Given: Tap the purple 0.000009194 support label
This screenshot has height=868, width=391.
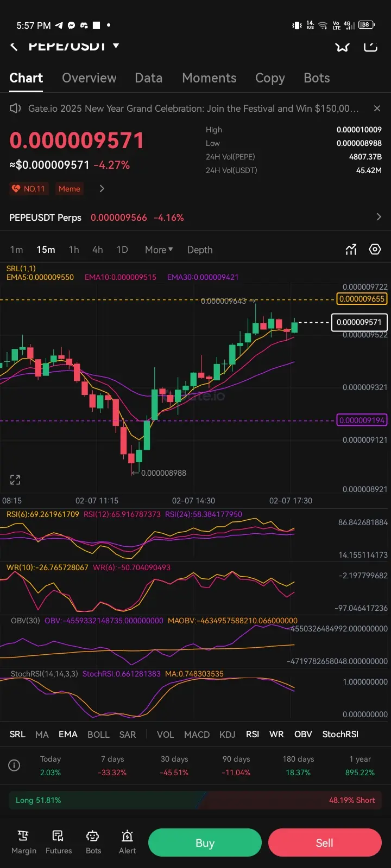Looking at the screenshot, I should pos(362,420).
